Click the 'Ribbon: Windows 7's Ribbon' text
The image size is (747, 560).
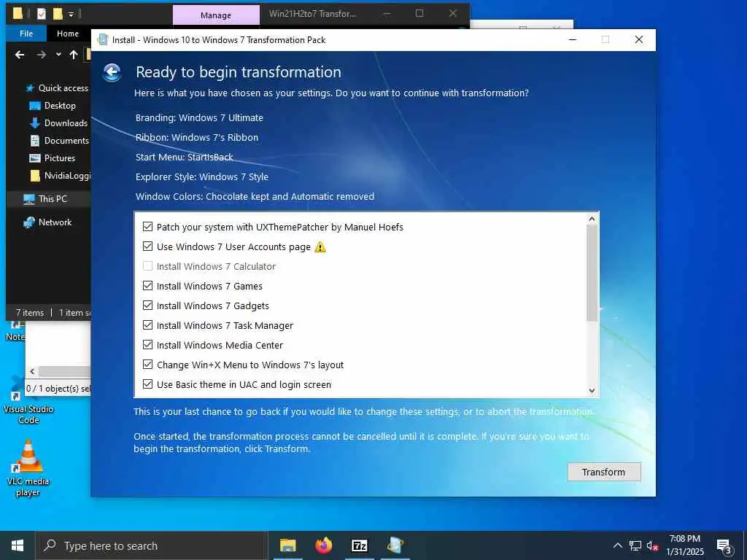click(x=197, y=138)
